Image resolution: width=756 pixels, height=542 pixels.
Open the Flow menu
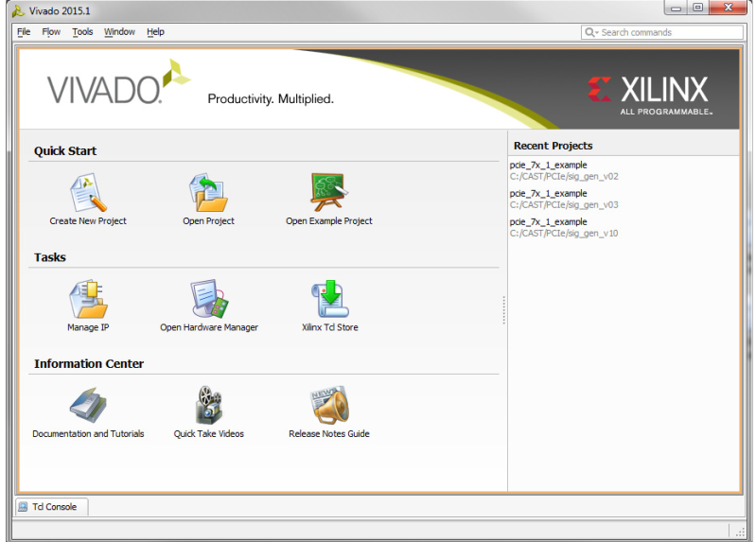(x=51, y=32)
